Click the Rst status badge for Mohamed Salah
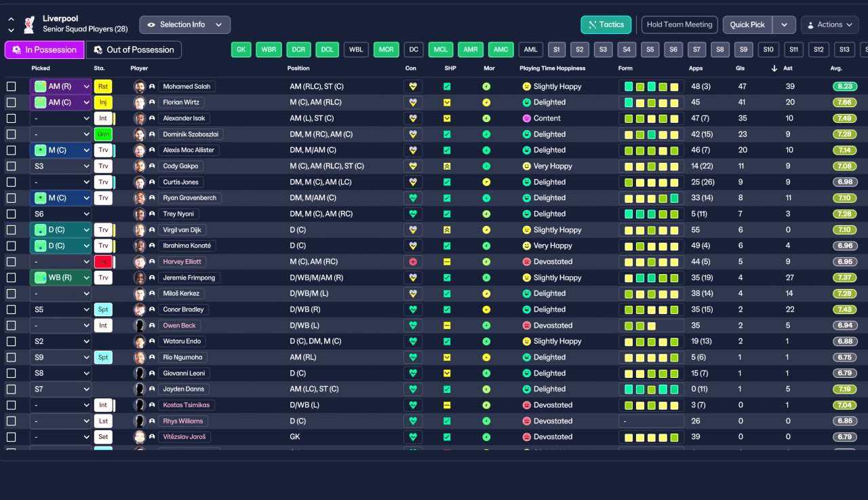This screenshot has height=500, width=868. 103,86
